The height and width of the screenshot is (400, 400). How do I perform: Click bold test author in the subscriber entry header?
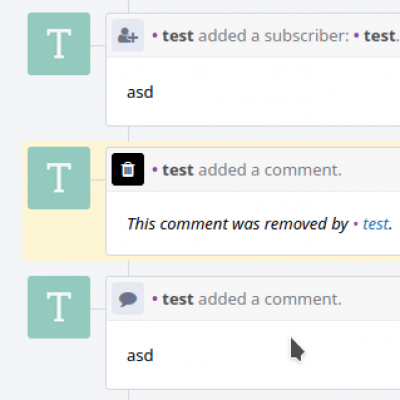click(x=178, y=36)
